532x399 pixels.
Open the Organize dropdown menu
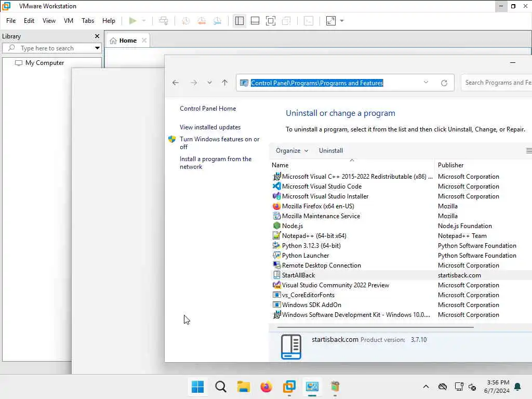click(x=292, y=151)
